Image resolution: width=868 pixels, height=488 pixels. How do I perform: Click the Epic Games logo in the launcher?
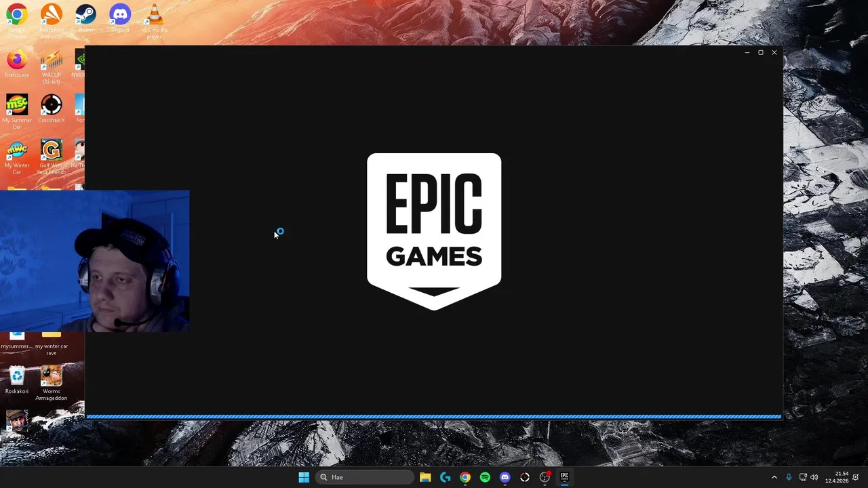pos(434,231)
